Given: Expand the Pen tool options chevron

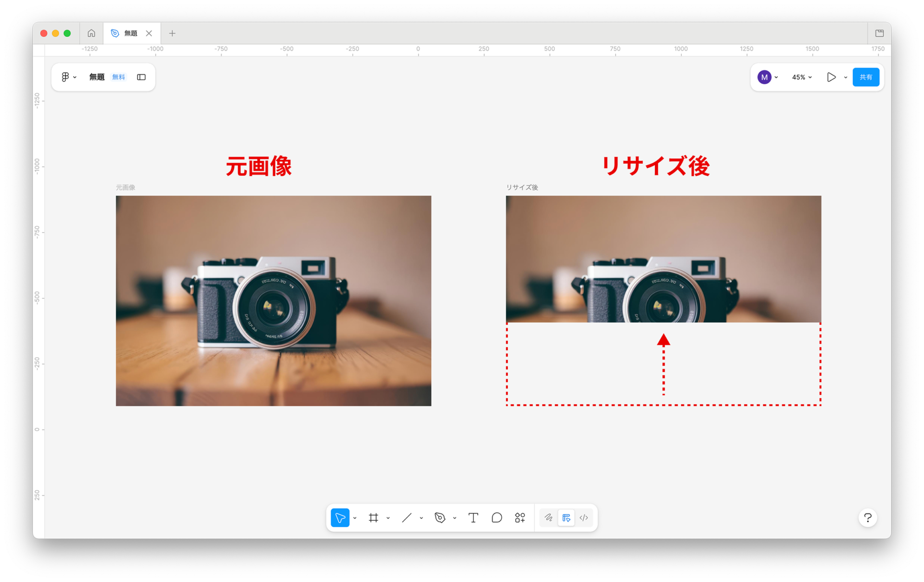Looking at the screenshot, I should pos(455,518).
